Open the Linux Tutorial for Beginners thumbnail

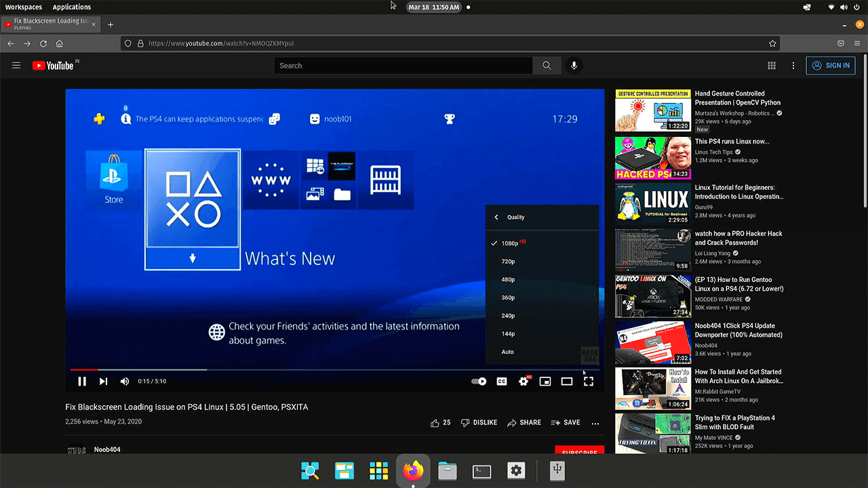tap(653, 203)
